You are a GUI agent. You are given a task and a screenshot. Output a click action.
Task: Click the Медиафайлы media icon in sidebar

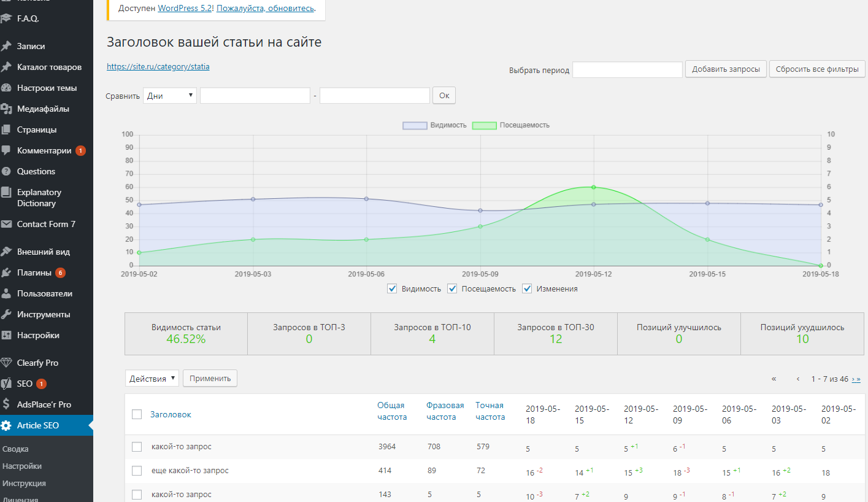(x=6, y=109)
